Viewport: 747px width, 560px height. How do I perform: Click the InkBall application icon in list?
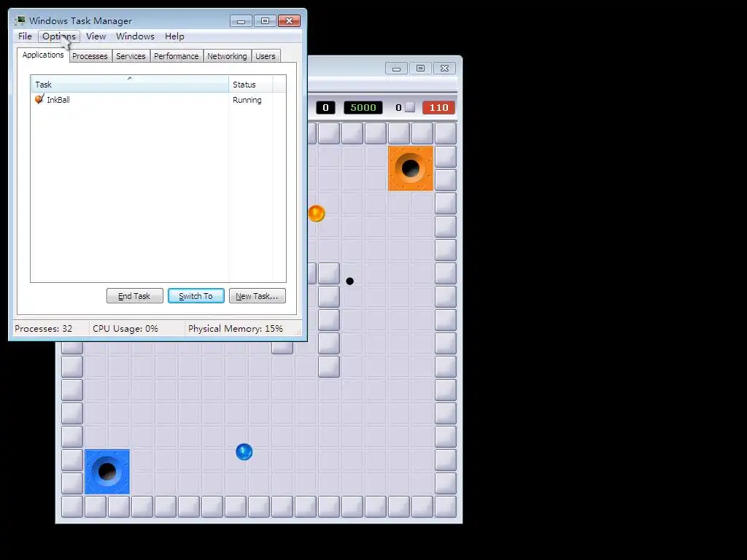coord(39,99)
